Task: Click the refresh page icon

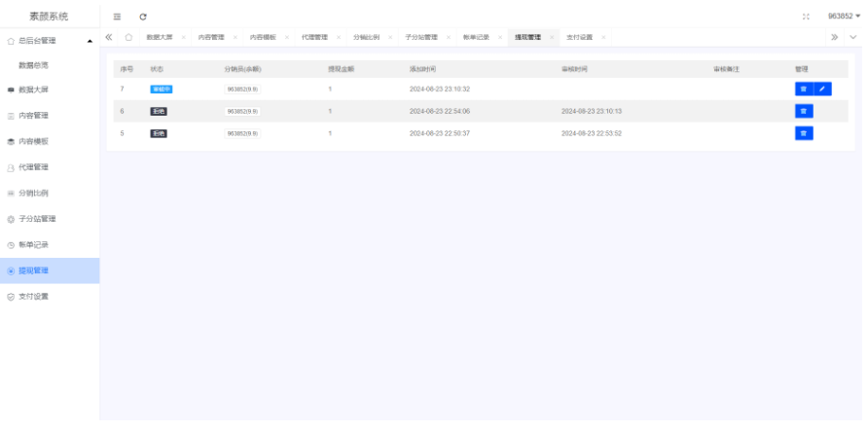Action: [x=143, y=17]
